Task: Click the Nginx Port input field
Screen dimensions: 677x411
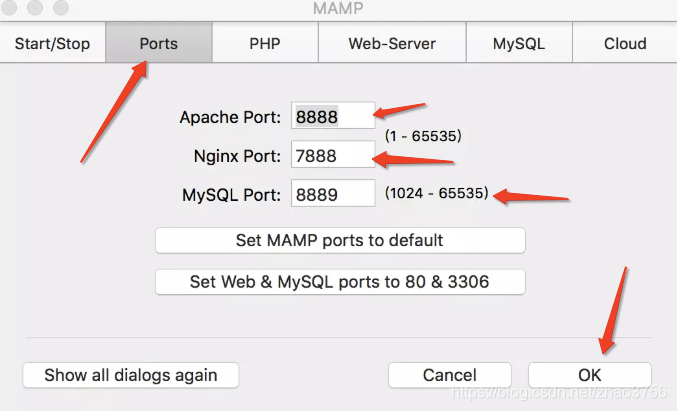Action: pyautogui.click(x=333, y=155)
